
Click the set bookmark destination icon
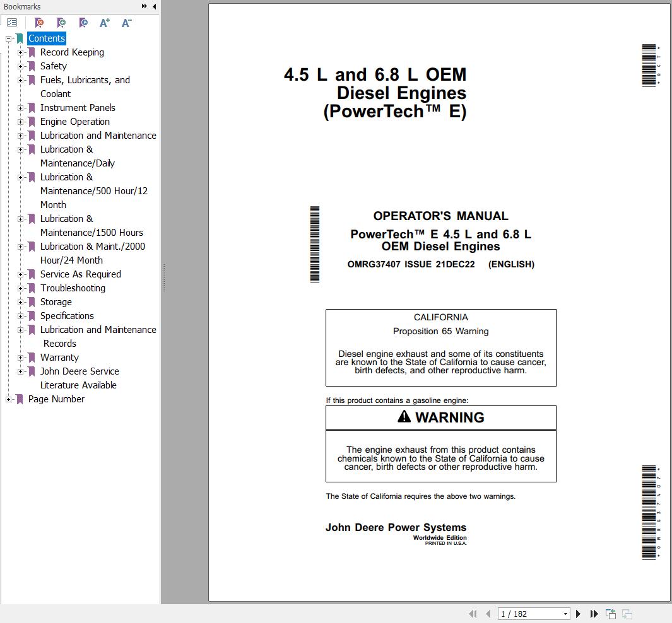point(83,23)
